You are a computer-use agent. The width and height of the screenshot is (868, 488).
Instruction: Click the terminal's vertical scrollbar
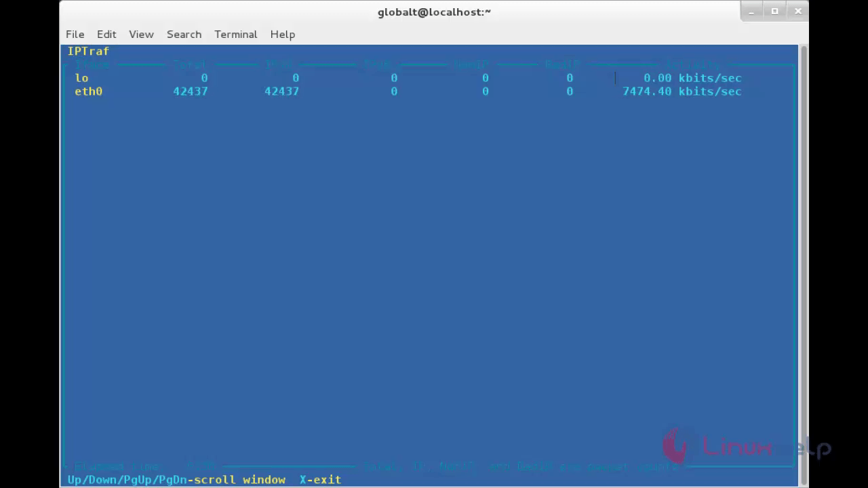pos(804,265)
